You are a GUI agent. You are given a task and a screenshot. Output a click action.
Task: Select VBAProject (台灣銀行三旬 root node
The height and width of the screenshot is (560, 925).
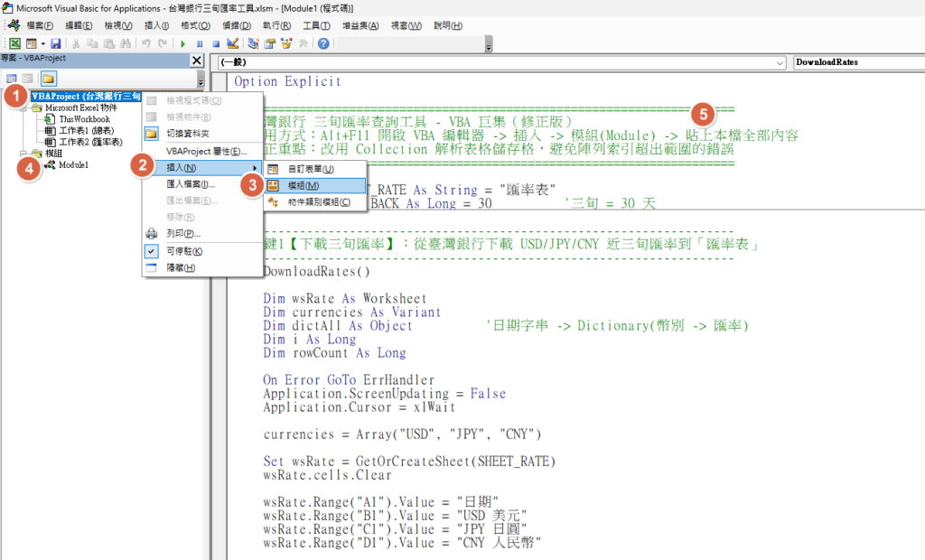tap(86, 96)
